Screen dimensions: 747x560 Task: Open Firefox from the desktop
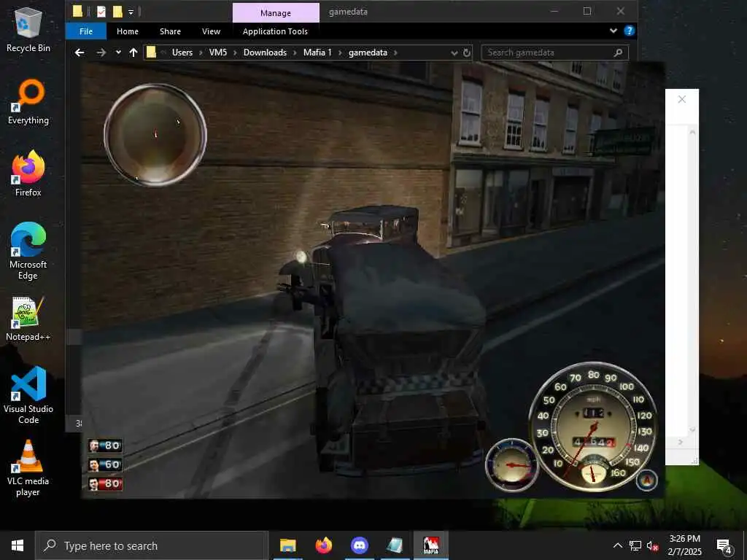click(x=28, y=174)
